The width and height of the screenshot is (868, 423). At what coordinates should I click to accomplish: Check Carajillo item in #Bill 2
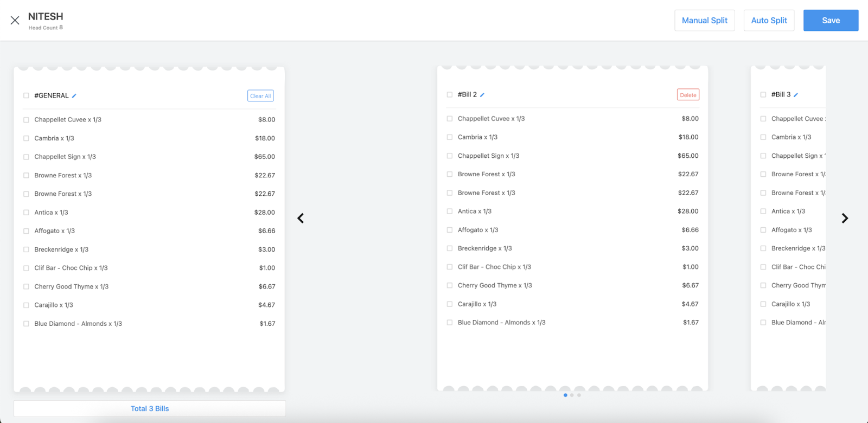click(x=449, y=304)
